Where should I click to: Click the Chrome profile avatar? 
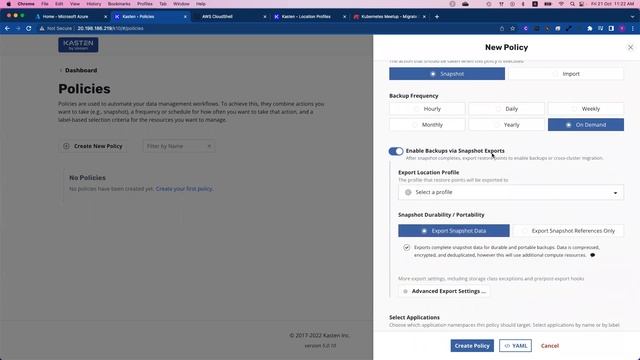(x=622, y=29)
